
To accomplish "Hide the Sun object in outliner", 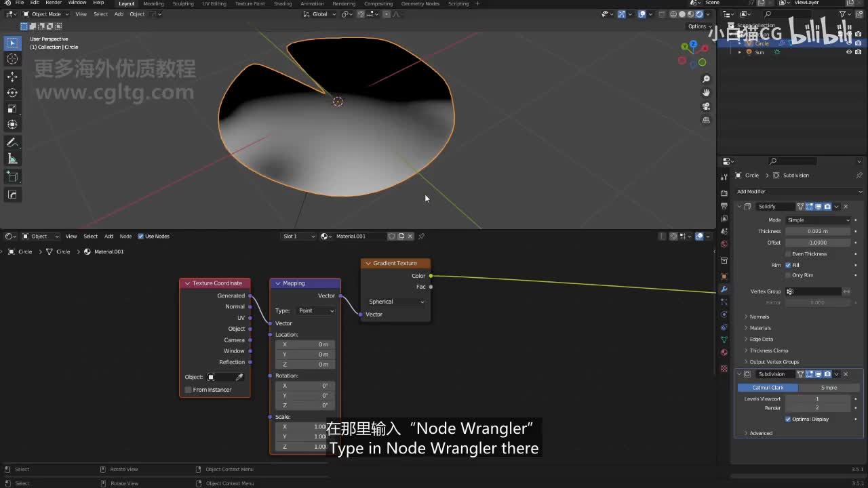I will click(848, 52).
